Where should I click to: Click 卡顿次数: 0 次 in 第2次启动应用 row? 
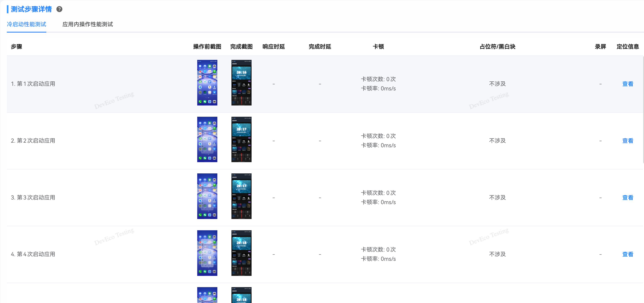coord(378,136)
